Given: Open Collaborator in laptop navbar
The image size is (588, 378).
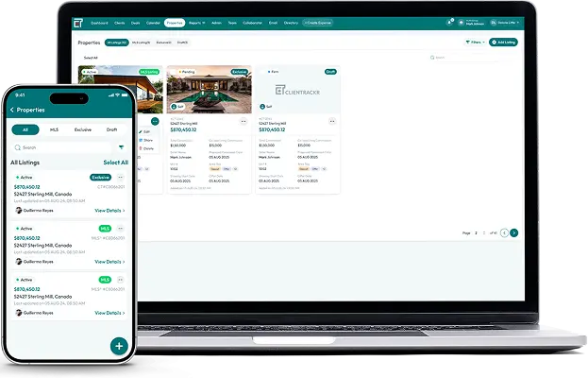Looking at the screenshot, I should [x=252, y=23].
